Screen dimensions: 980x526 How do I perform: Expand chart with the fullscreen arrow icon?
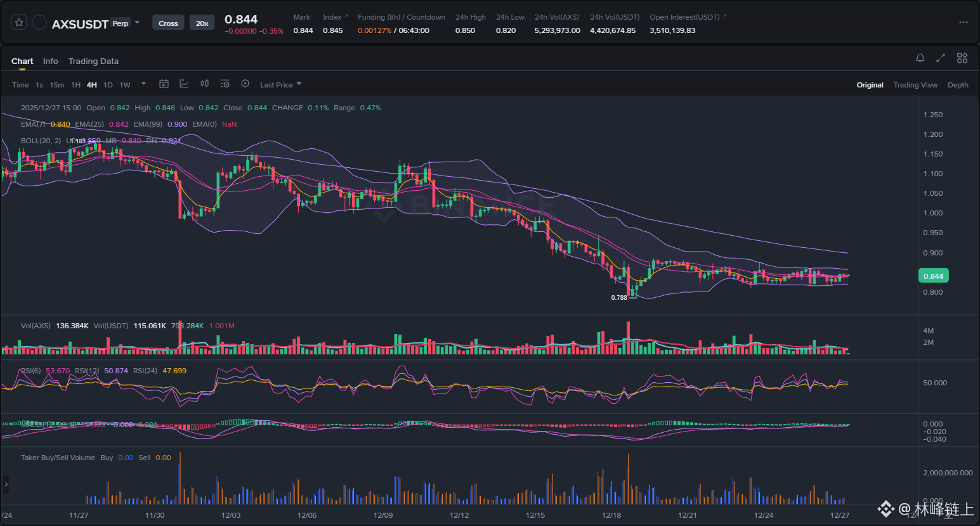pos(941,58)
